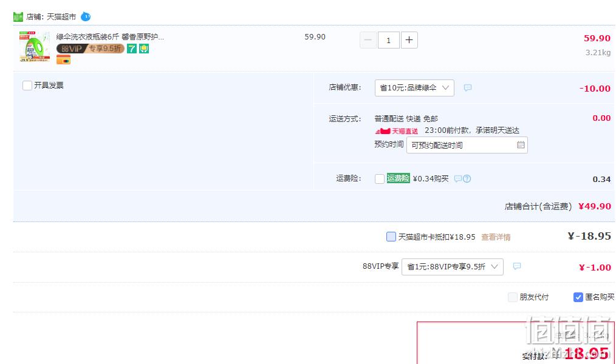616x364 pixels.
Task: Click the green Tmall Supermarket store icon
Action: 18,17
